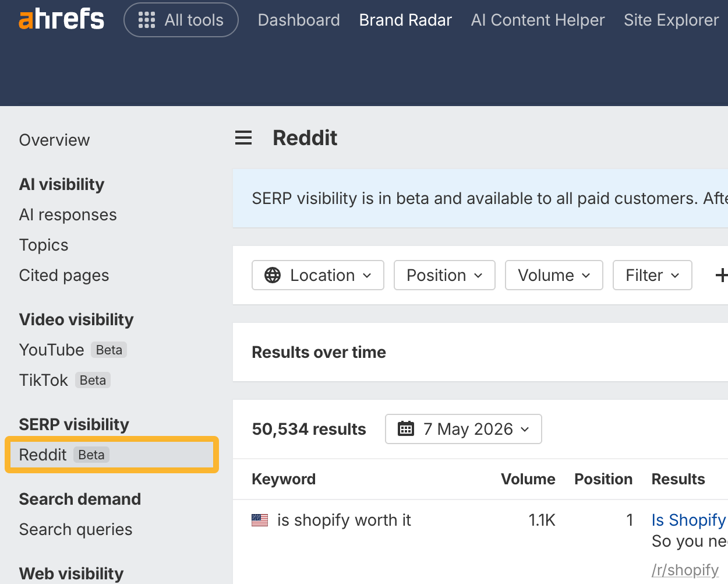Image resolution: width=728 pixels, height=584 pixels.
Task: Open Overview in the sidebar
Action: tap(54, 140)
